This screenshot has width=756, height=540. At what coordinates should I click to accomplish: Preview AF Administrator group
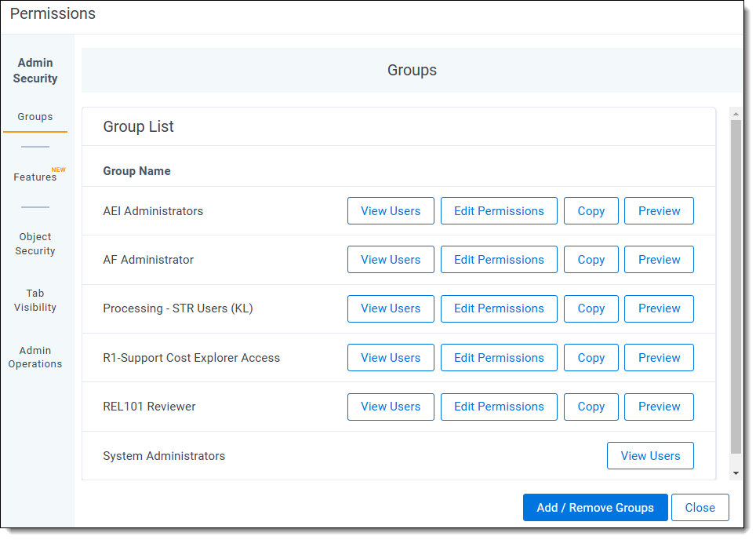659,260
